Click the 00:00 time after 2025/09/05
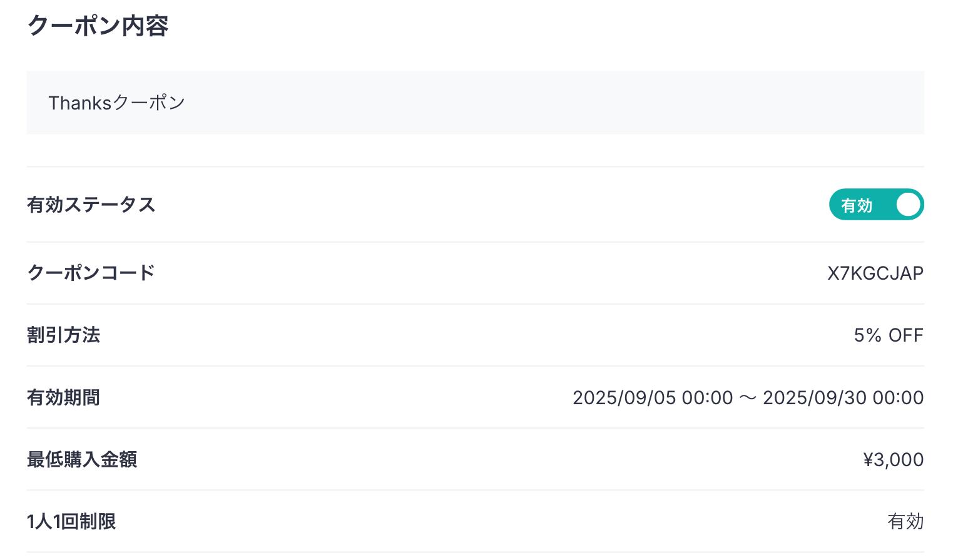 coord(707,397)
